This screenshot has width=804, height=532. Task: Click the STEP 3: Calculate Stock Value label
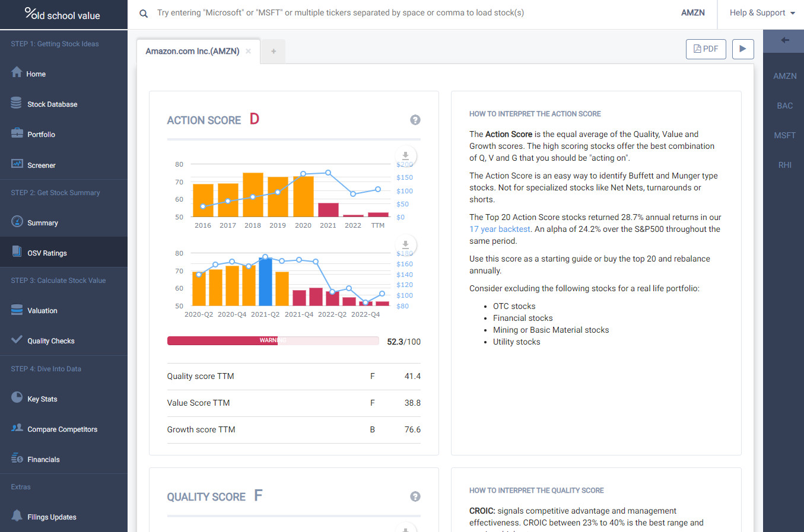58,281
